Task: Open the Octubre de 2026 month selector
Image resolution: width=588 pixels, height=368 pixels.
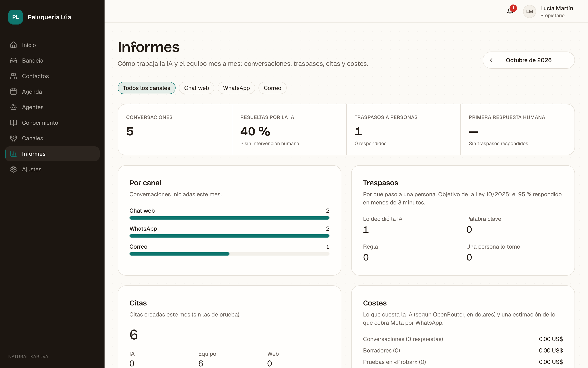Action: click(x=528, y=60)
